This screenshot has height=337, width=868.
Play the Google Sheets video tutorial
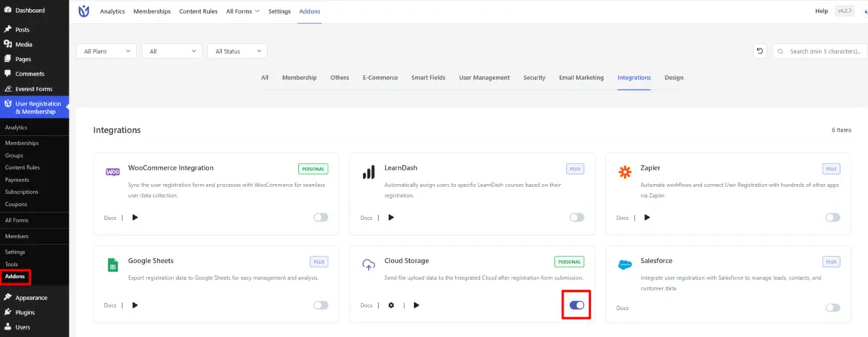pyautogui.click(x=135, y=305)
